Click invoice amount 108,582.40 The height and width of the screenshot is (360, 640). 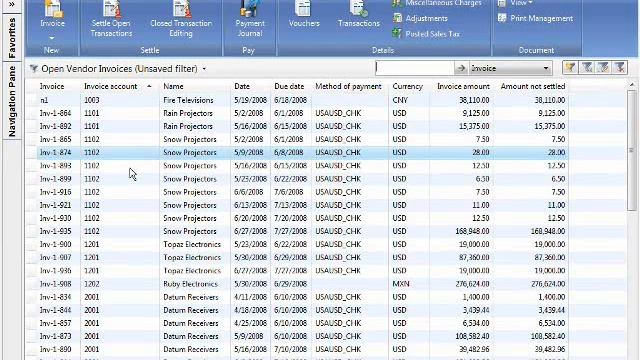coord(472,336)
